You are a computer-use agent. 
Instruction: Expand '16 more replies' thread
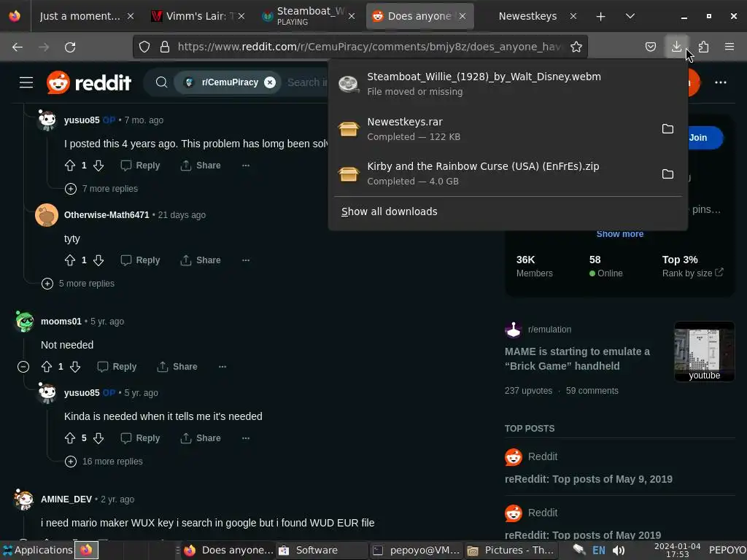click(x=104, y=462)
